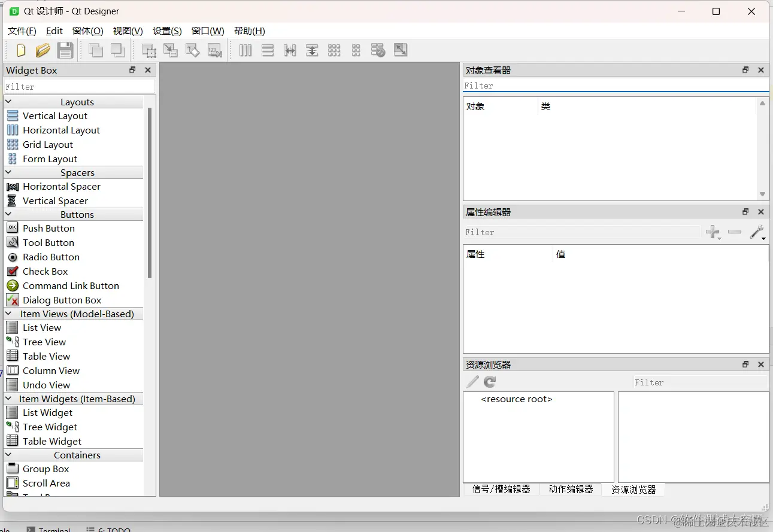Select the <resource root> entry
Viewport: 773px width, 532px height.
(x=517, y=399)
